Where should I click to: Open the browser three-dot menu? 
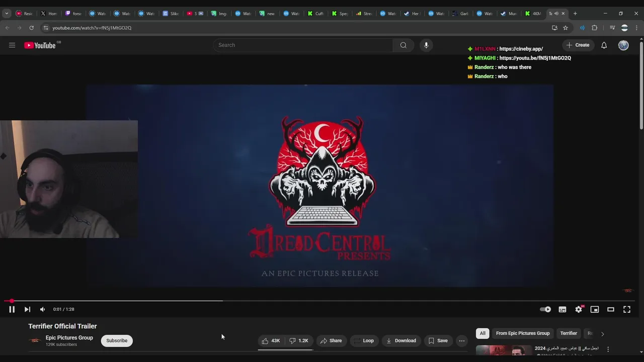[637, 28]
